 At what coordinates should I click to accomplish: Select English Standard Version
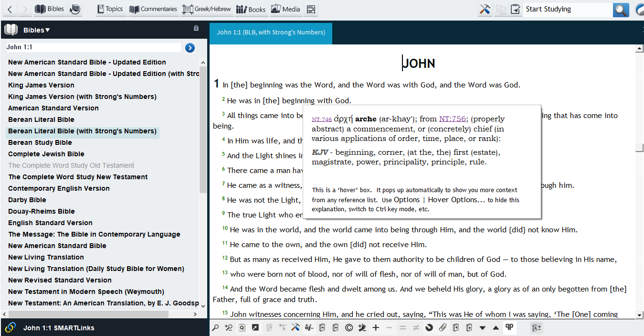[50, 223]
